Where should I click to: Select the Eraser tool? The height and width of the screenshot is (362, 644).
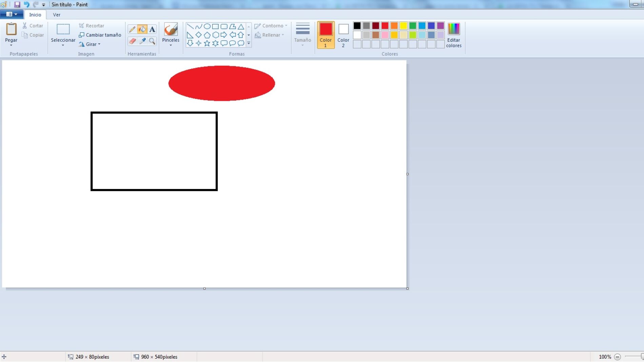click(132, 41)
